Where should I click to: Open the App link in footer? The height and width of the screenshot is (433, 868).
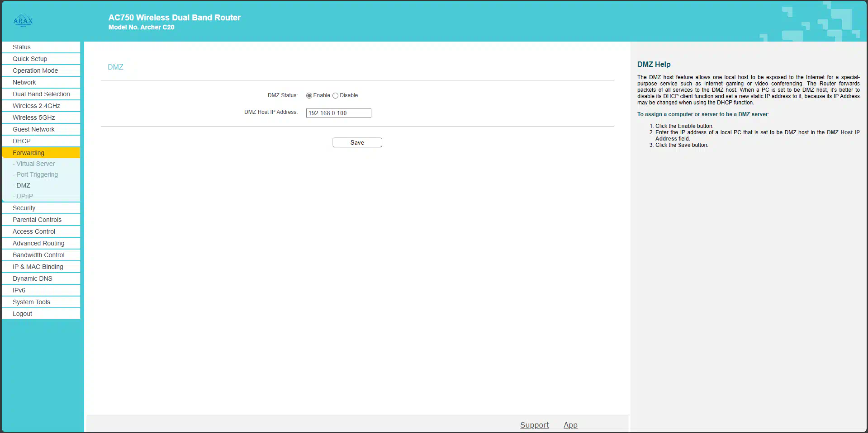click(x=570, y=425)
